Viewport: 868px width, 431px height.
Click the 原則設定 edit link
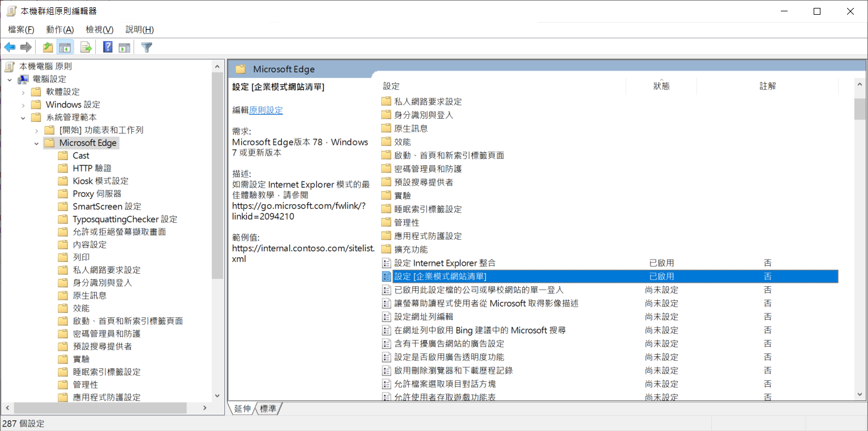(266, 110)
